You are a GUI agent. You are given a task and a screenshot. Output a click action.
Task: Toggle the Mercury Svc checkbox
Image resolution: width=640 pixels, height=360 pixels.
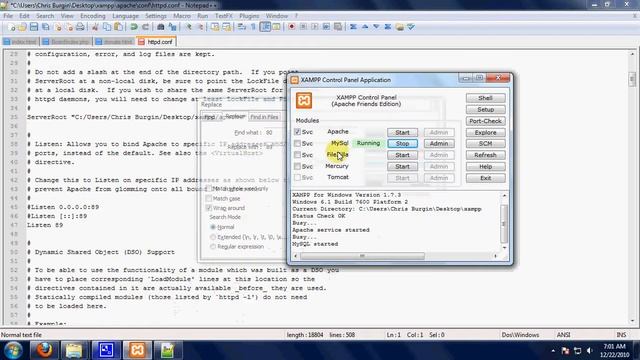[x=297, y=166]
